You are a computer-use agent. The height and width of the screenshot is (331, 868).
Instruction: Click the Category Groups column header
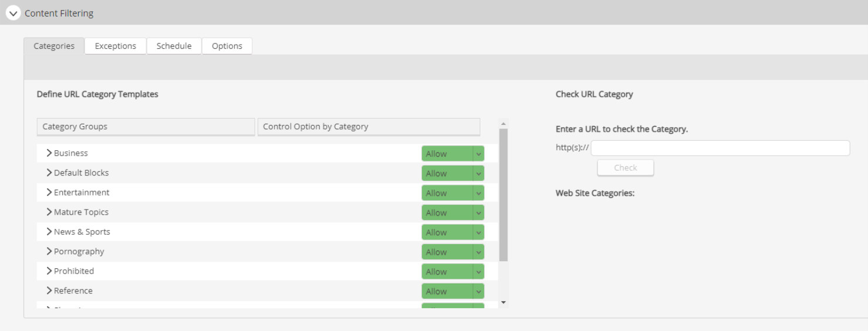click(146, 127)
